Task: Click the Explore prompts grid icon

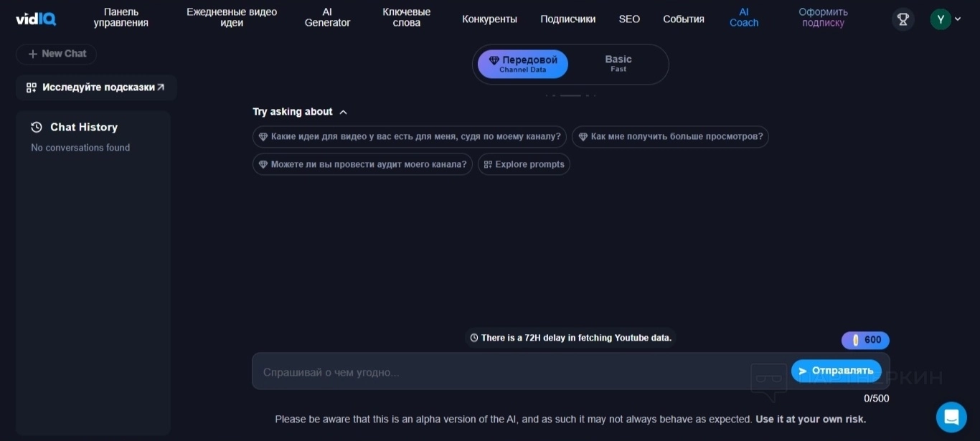Action: 488,164
